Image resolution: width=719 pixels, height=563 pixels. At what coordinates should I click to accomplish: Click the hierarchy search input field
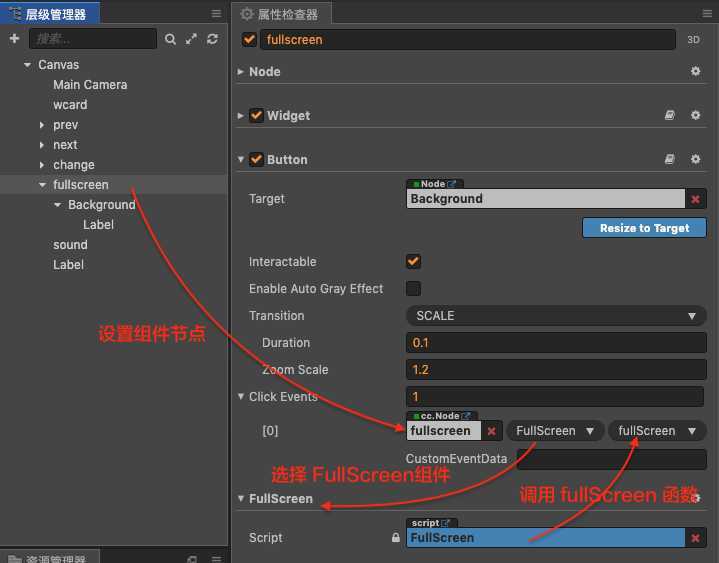(93, 39)
